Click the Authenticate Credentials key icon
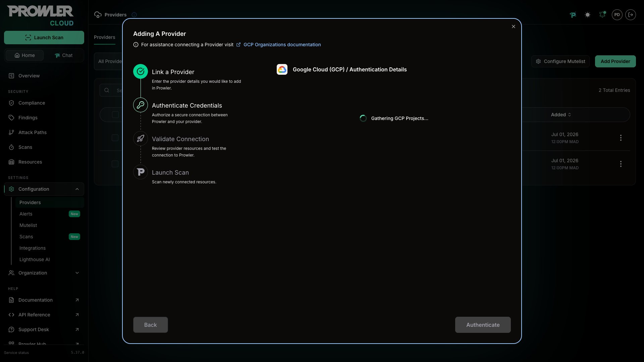 141,105
